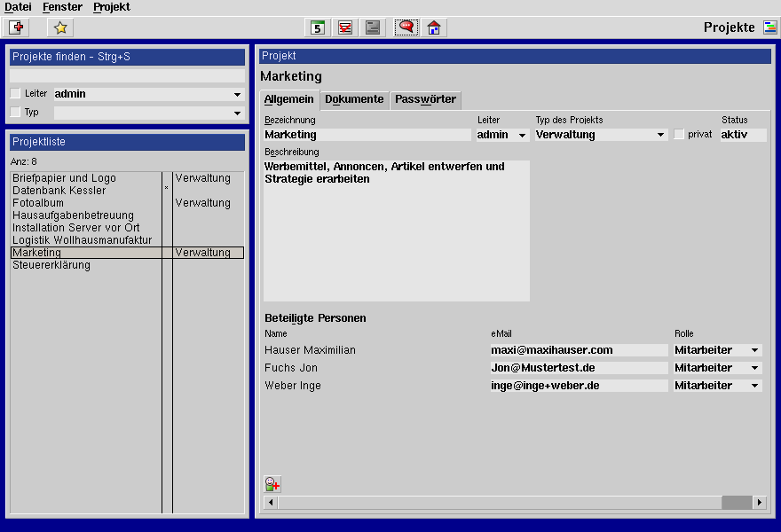The image size is (781, 532).
Task: Click the Bezeichnung field containing Marketing
Action: [367, 135]
